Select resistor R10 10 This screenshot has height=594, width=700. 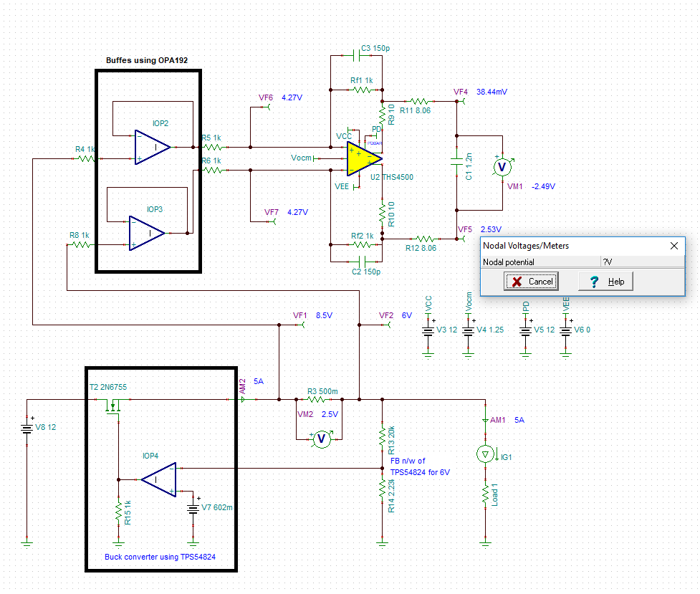pos(382,213)
